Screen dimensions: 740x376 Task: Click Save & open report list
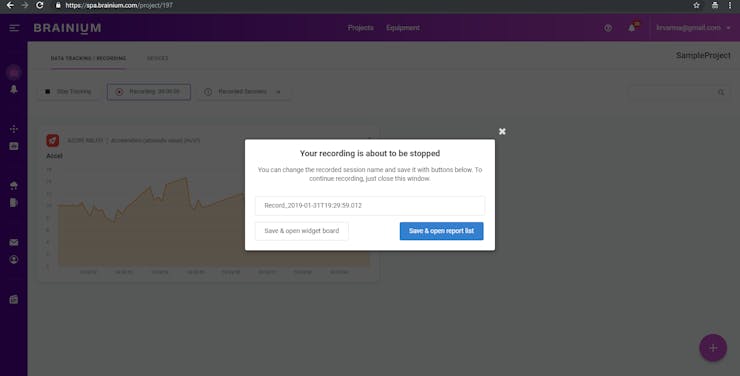[441, 231]
